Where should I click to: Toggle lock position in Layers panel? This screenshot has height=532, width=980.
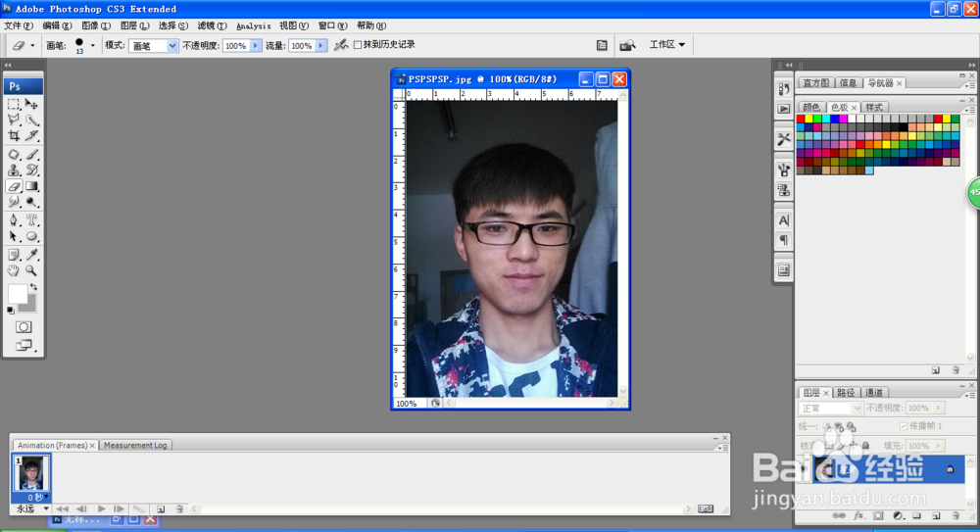(854, 446)
